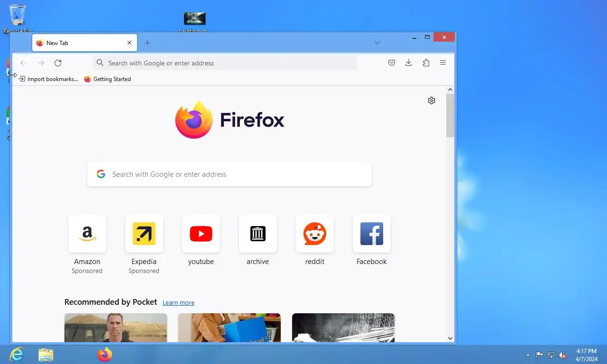
Task: Click the Firefox taskbar icon
Action: (105, 355)
